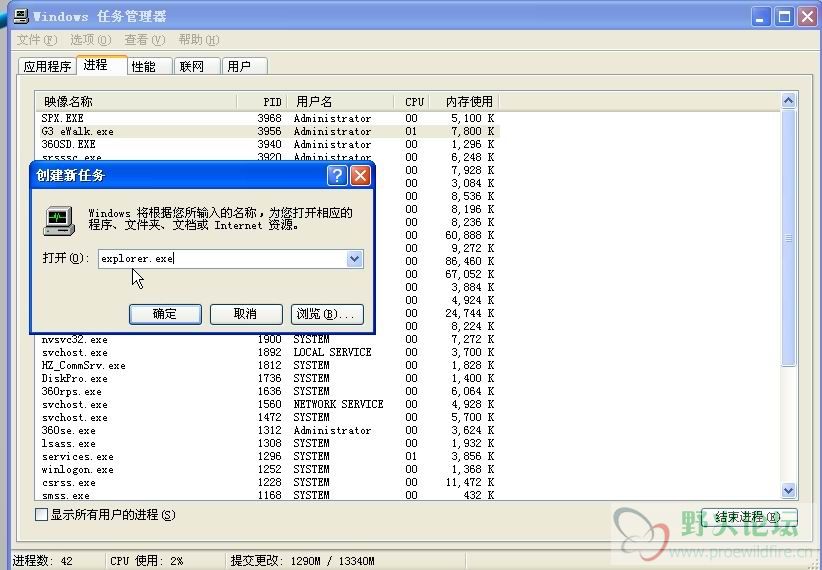Click the 浏览 (Browse) button
The height and width of the screenshot is (570, 822).
(327, 314)
